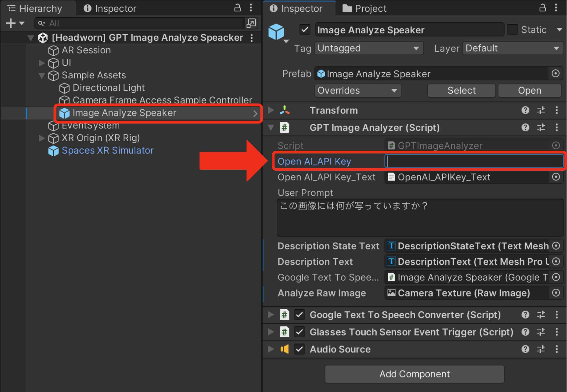Open Hierarchy panel three-dot menu
This screenshot has height=392, width=567.
(x=251, y=8)
